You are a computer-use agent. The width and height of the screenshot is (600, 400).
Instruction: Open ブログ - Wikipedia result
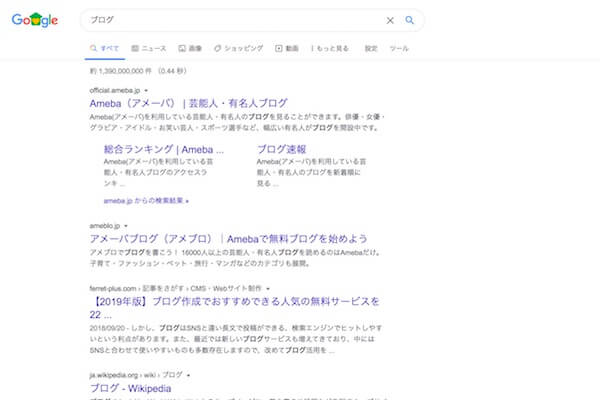pyautogui.click(x=130, y=388)
